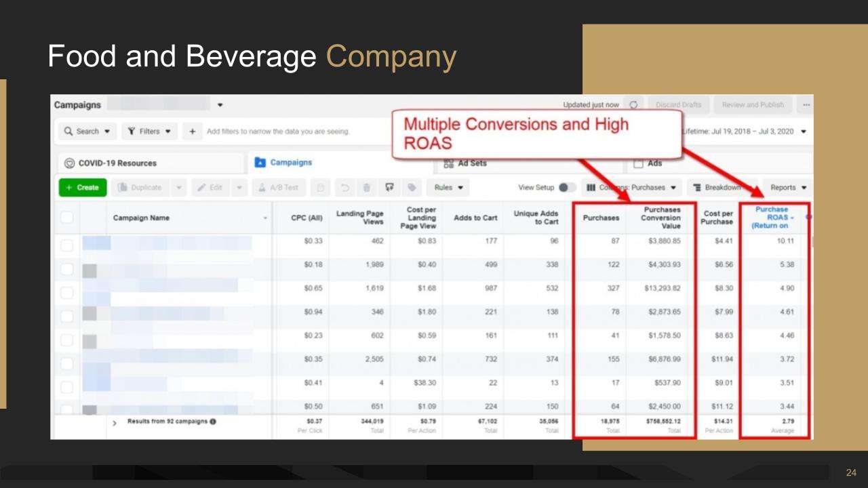Viewport: 868px width, 488px height.
Task: Sort by the Cost per Purchase header
Action: click(717, 218)
